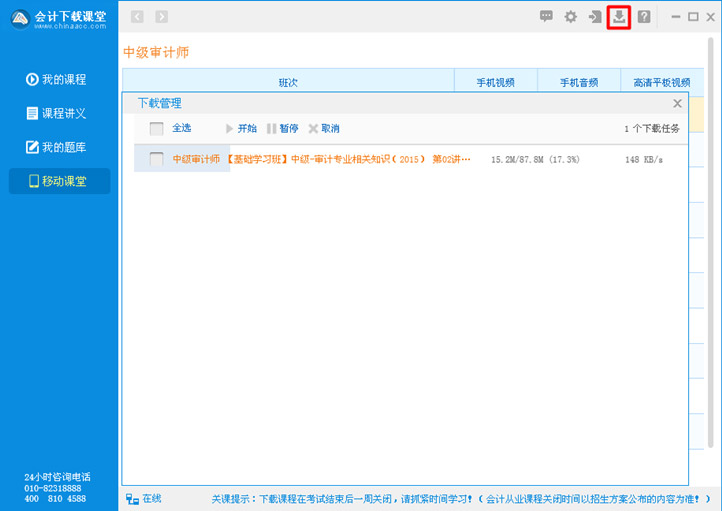Click the logout door-arrow icon
722x511 pixels.
coord(595,17)
